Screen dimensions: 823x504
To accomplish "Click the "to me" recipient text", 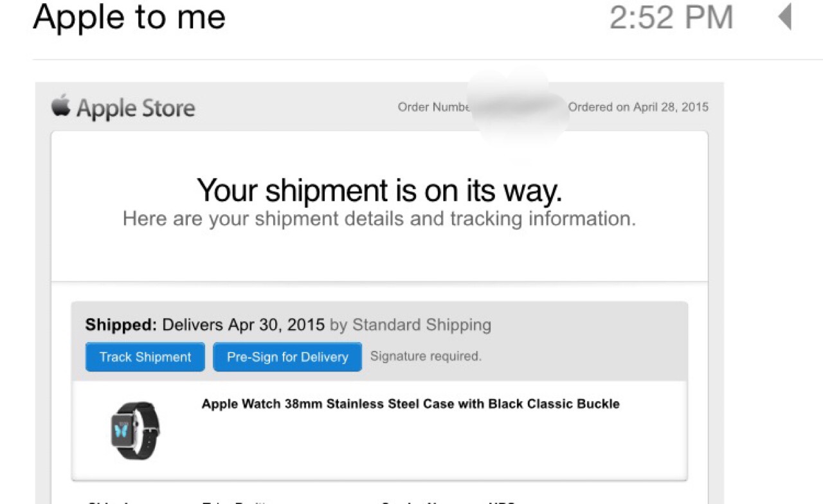I will coord(179,17).
